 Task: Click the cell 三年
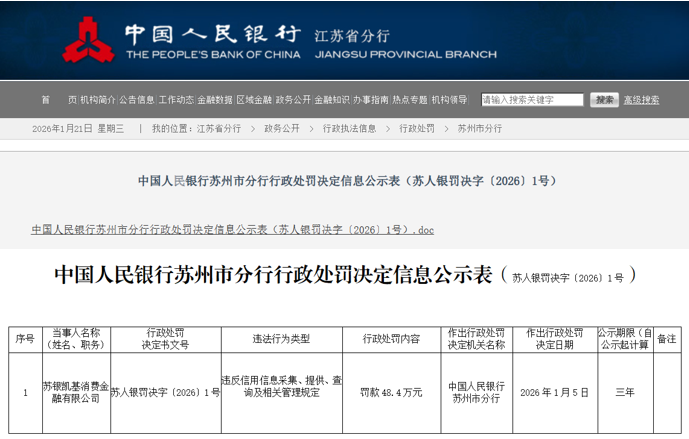coord(625,392)
